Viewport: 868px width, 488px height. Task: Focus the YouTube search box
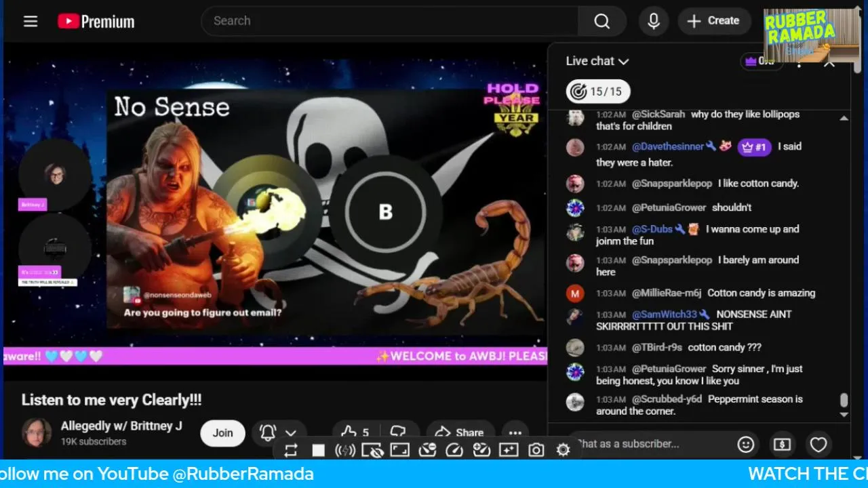[x=390, y=21]
